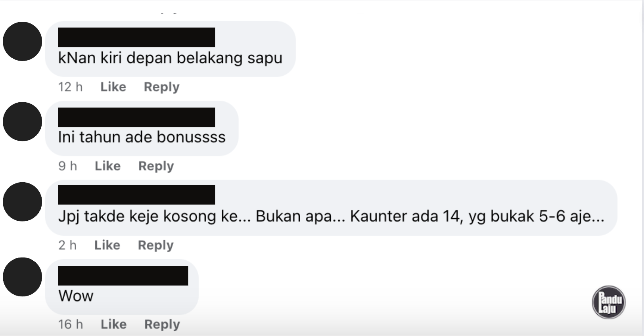Click the 'Jpj takde keje kosong' comment text

pyautogui.click(x=331, y=216)
